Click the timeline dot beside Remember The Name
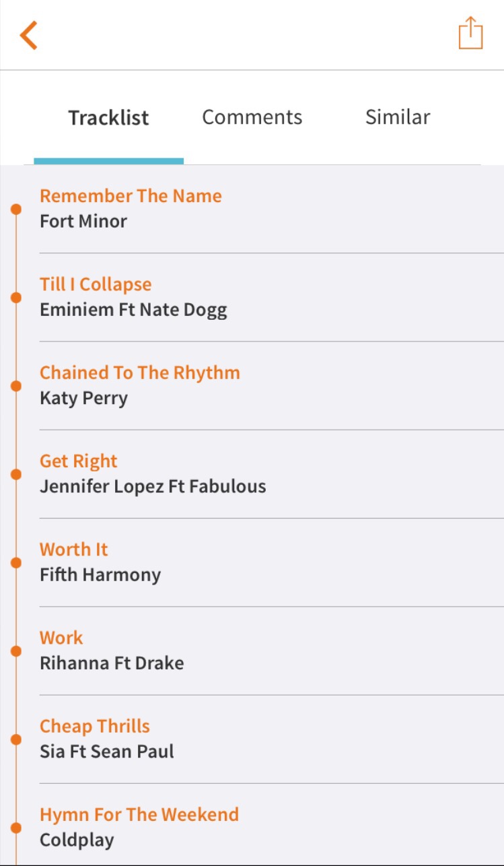The height and width of the screenshot is (866, 504). [x=16, y=209]
